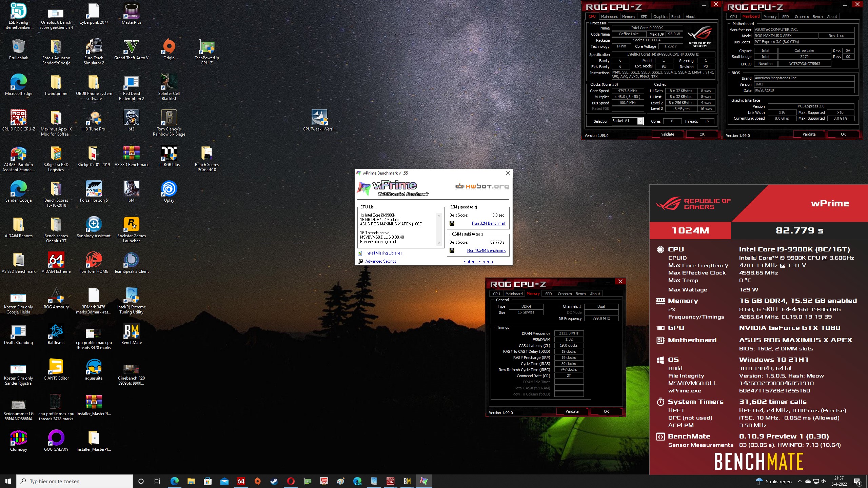Open CloneSpy desktop icon

[x=19, y=441]
